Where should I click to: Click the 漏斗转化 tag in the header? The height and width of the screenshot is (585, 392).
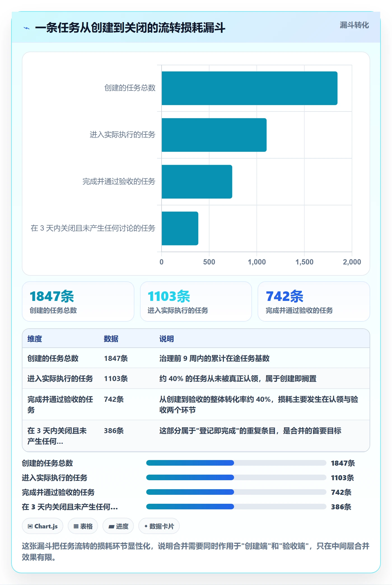(x=354, y=25)
